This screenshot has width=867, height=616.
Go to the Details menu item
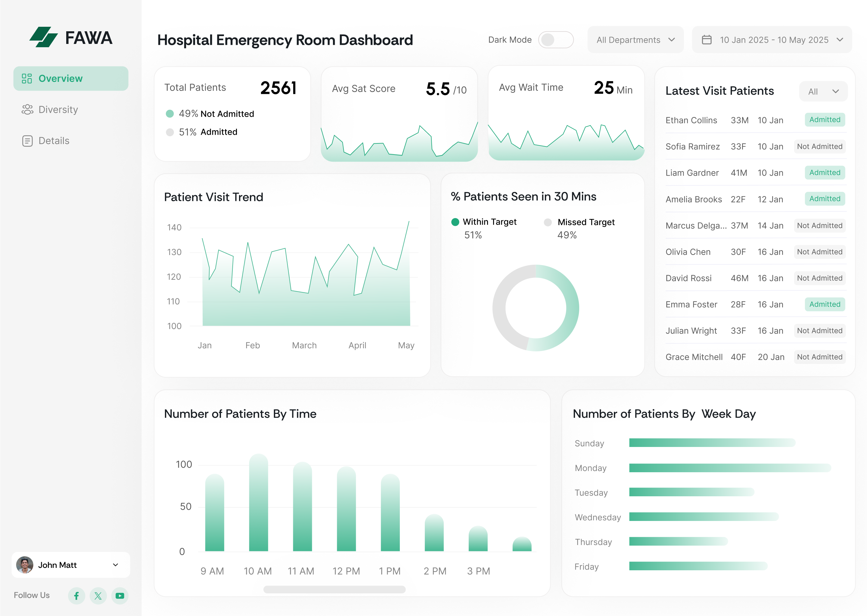[54, 141]
